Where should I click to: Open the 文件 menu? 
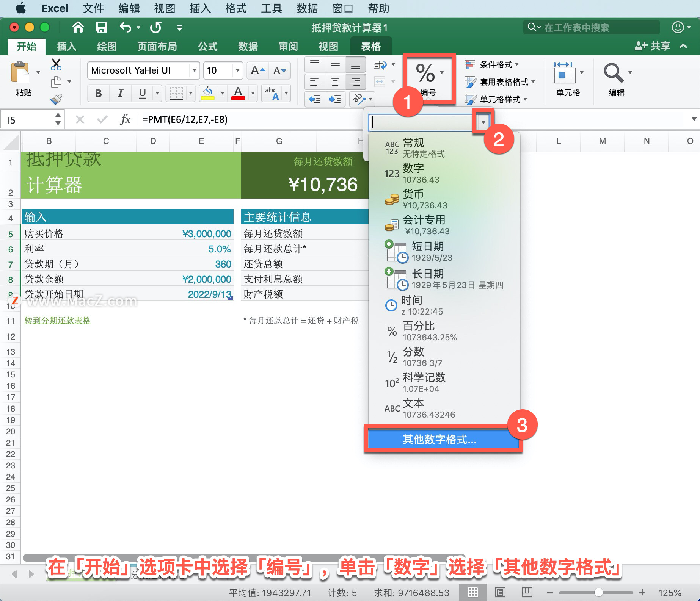tap(93, 8)
